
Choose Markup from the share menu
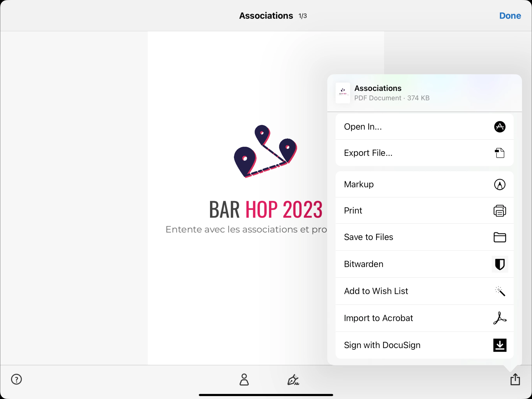(x=359, y=184)
